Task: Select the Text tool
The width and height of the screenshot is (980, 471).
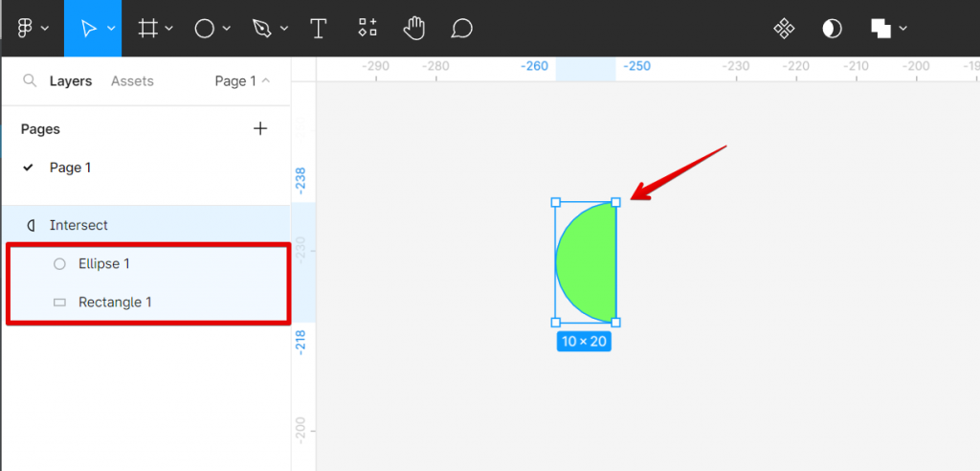Action: (319, 29)
